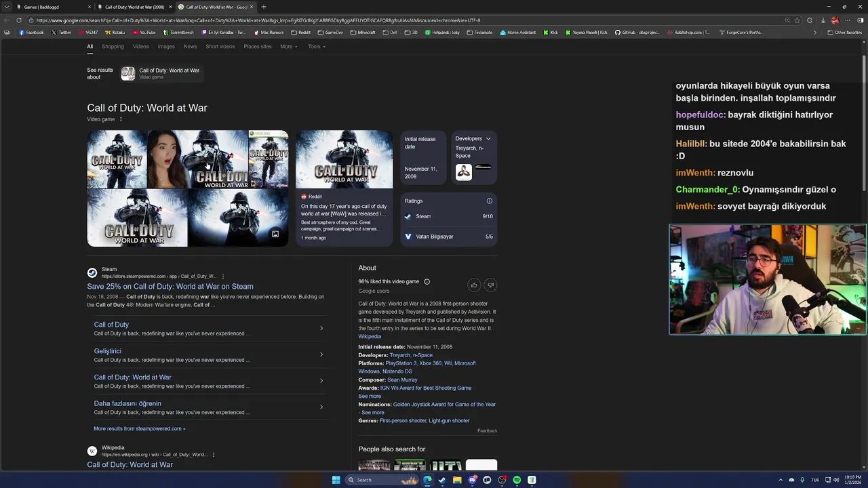The image size is (868, 488).
Task: Click the info icon next to Ratings
Action: (x=489, y=201)
